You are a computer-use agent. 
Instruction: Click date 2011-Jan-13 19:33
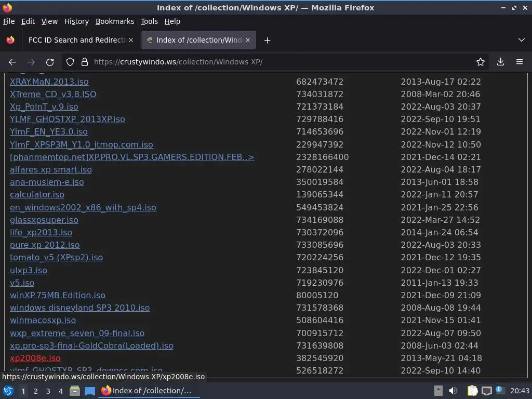click(440, 283)
